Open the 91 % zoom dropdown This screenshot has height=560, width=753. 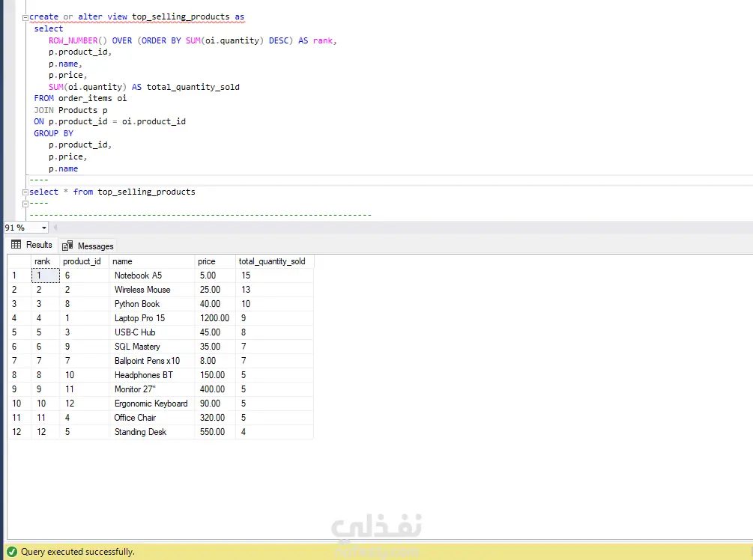43,228
